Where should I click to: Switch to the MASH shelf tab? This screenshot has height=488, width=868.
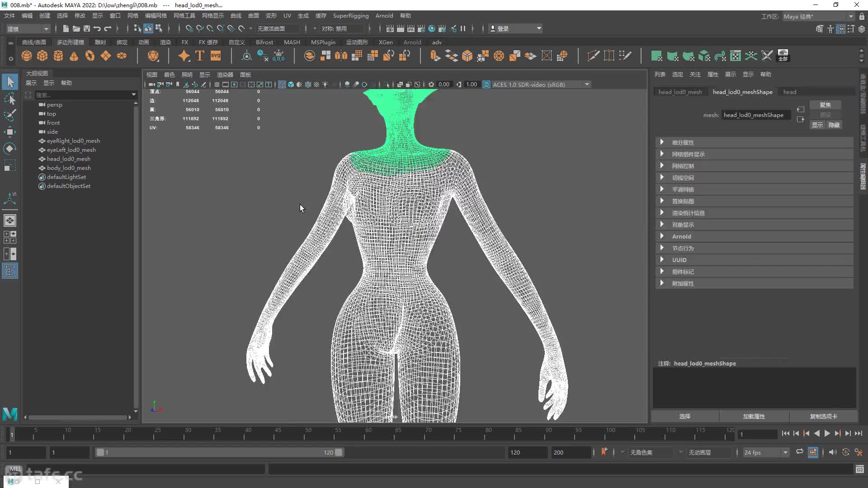pyautogui.click(x=292, y=42)
